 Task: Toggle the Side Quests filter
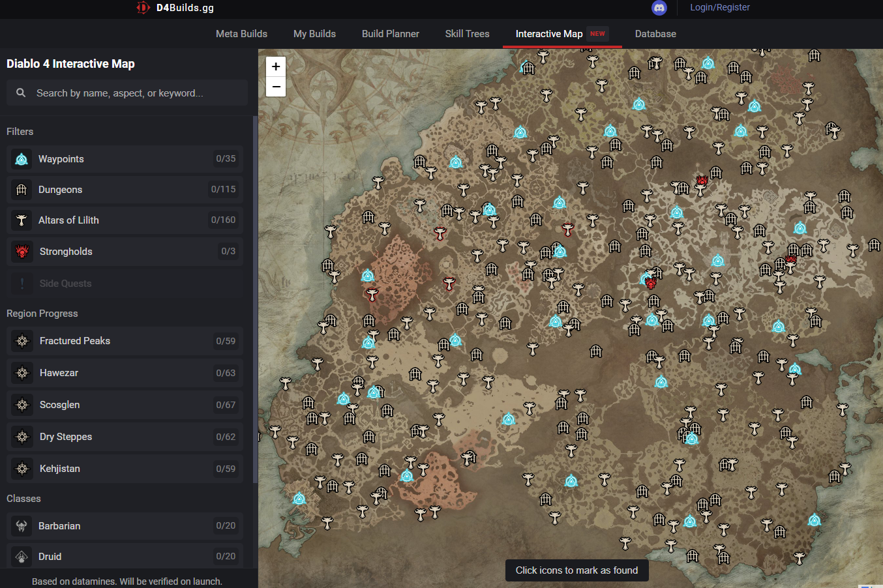[x=125, y=284]
